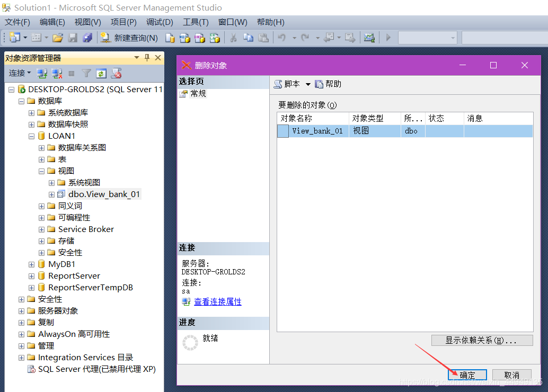Open the 帮助(H) menu in menu bar

270,22
